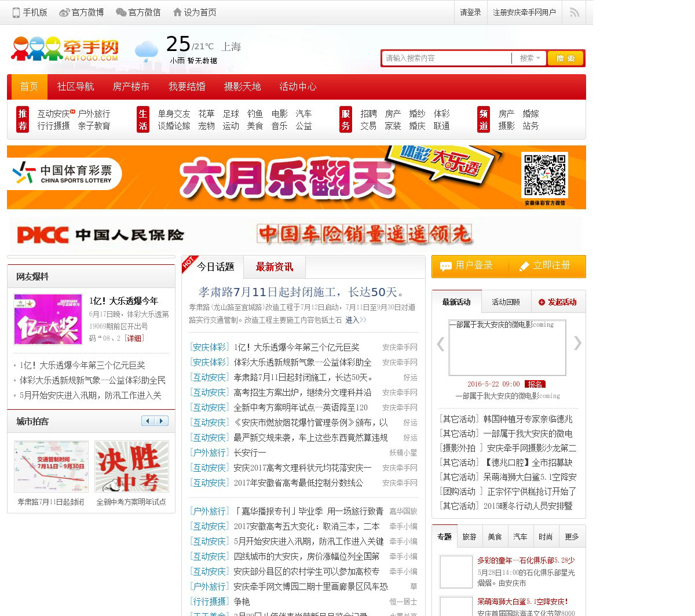Open the search type dropdown 搜索
Image resolution: width=695 pixels, height=616 pixels.
click(x=529, y=58)
